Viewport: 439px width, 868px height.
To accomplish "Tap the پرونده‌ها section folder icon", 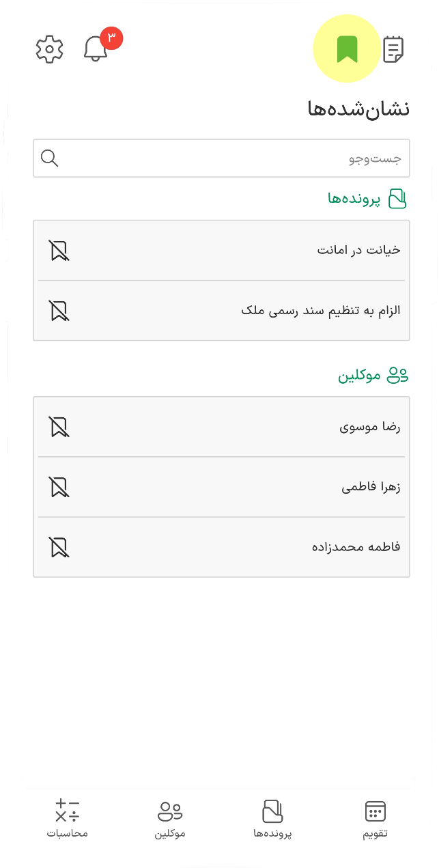I will (x=397, y=199).
